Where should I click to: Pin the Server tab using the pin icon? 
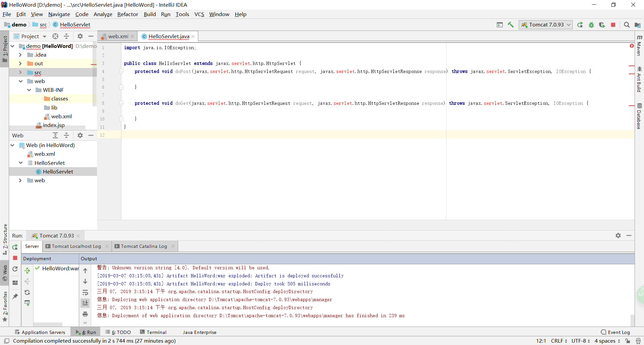(15, 296)
